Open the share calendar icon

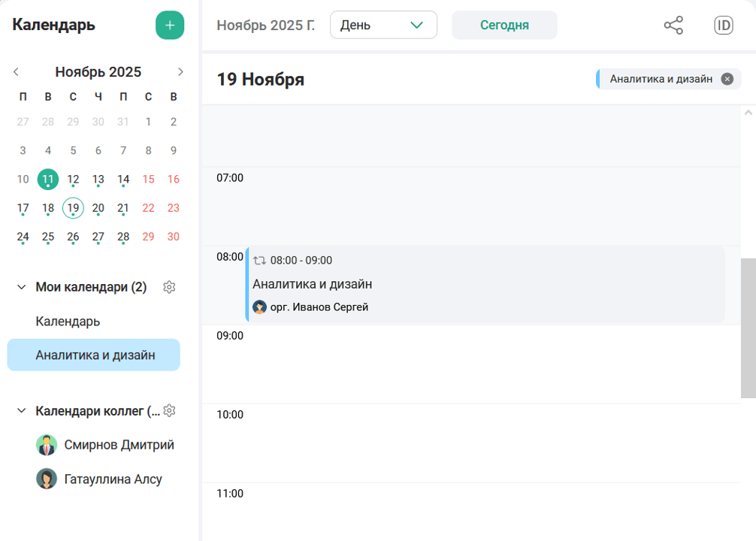[673, 26]
